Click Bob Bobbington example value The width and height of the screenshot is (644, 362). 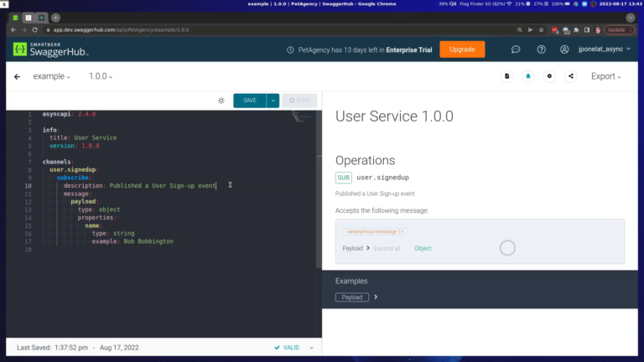[x=148, y=241]
